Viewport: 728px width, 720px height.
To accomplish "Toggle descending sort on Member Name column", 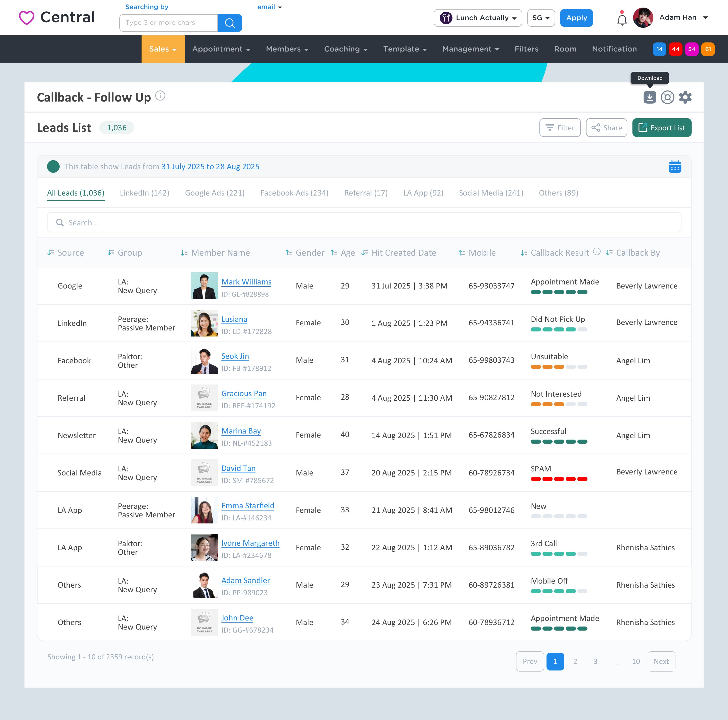I will 184,253.
